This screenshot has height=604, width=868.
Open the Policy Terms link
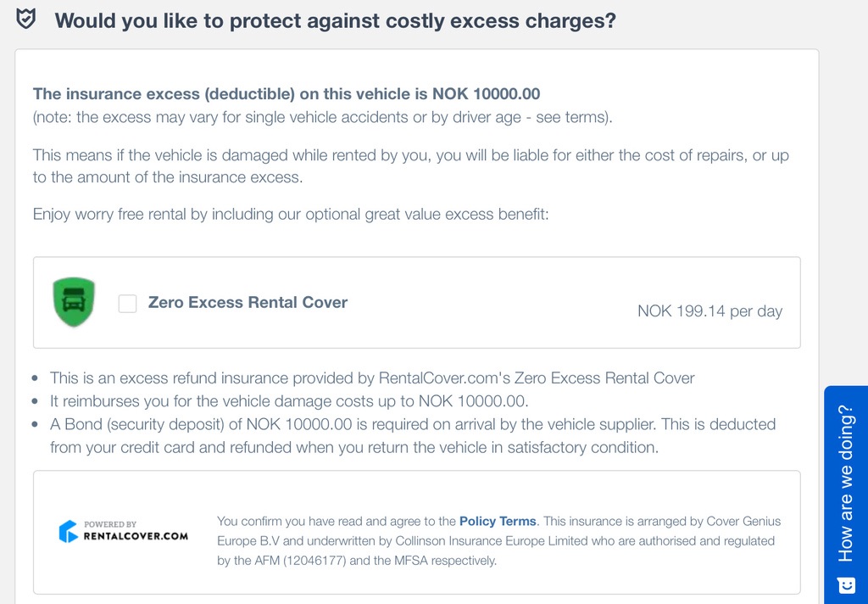(x=498, y=521)
